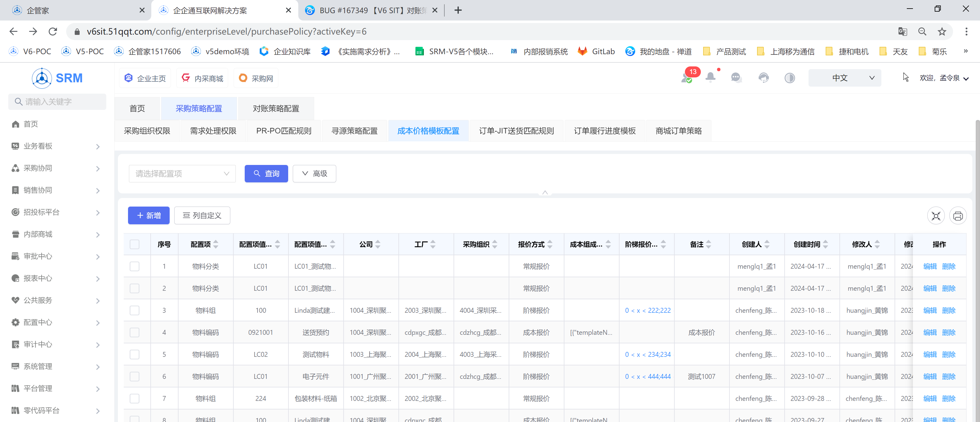Expand the 配置中心 sidebar menu
The image size is (980, 422).
click(57, 323)
